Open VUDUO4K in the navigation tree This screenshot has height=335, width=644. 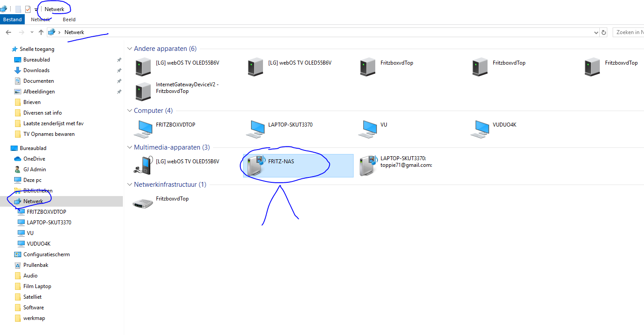point(38,244)
